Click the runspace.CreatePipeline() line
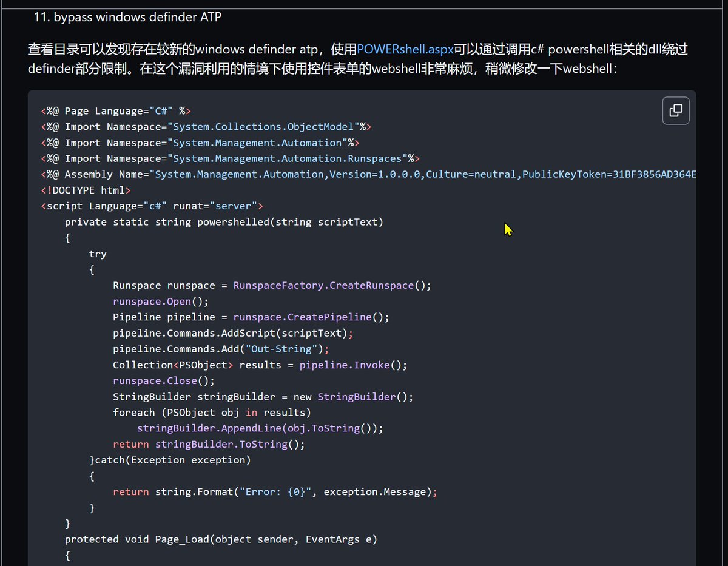 click(x=251, y=317)
